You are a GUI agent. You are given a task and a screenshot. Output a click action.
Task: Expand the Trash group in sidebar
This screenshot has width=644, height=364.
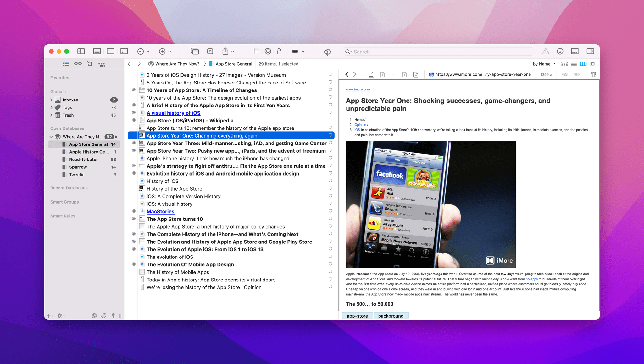(51, 115)
